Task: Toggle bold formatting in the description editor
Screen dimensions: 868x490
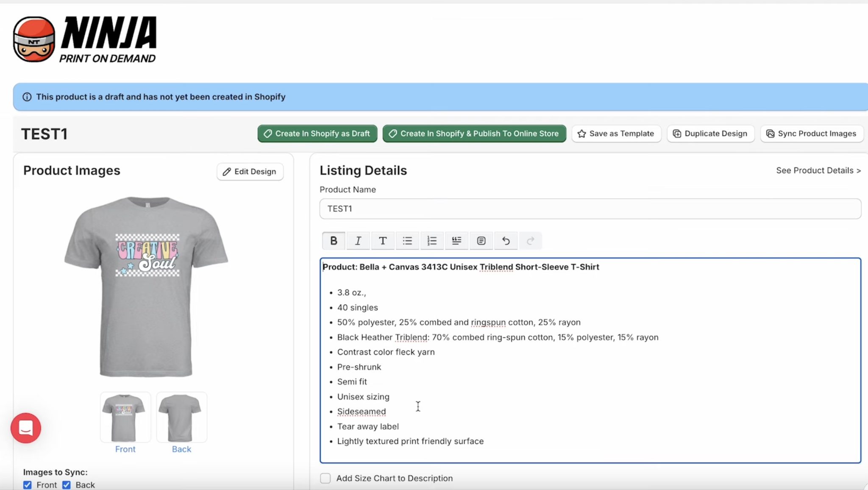Action: point(334,240)
